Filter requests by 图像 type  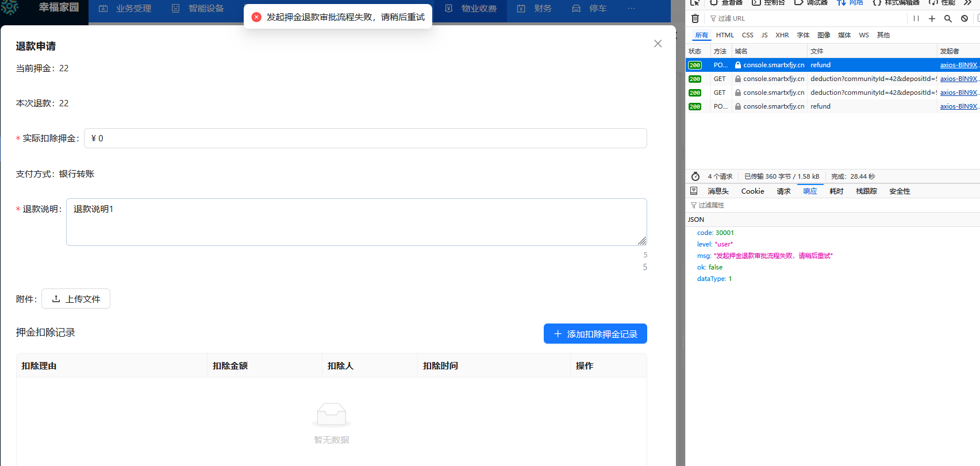(824, 35)
